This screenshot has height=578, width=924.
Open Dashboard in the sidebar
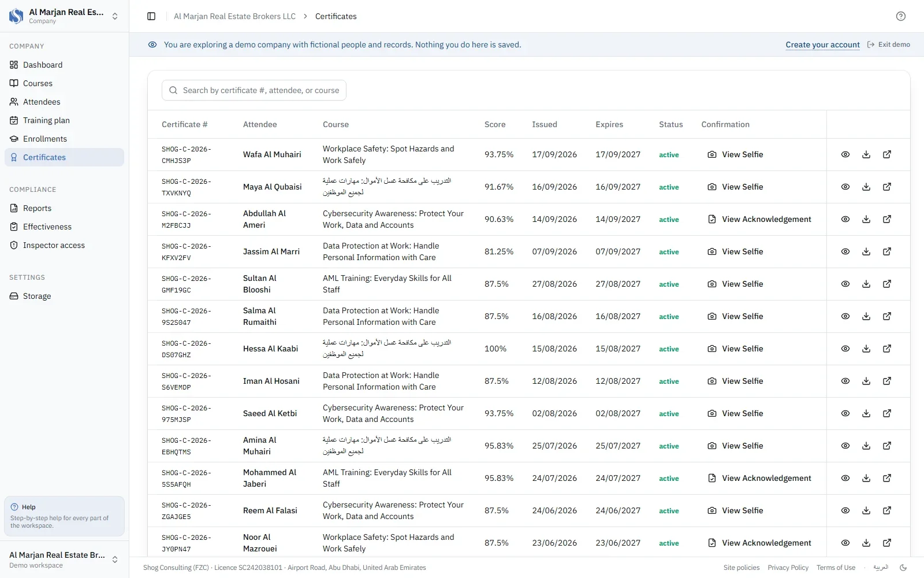[x=64, y=65]
